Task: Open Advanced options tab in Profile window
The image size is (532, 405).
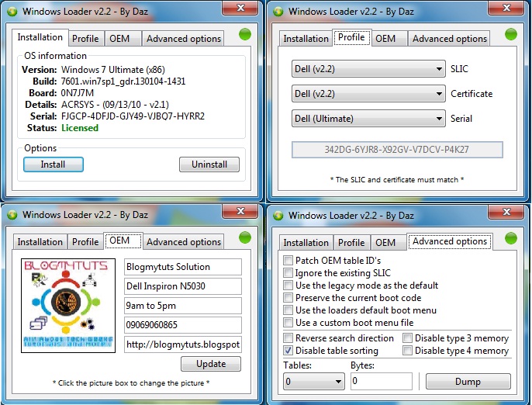Action: 450,39
